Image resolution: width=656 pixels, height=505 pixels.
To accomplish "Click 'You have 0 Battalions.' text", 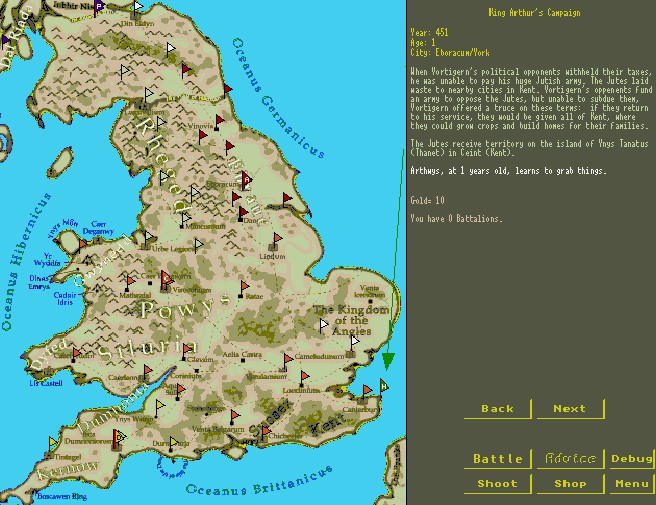I will [456, 218].
